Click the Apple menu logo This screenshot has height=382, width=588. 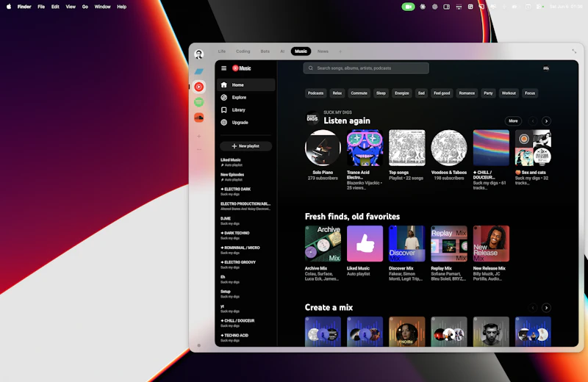click(9, 7)
